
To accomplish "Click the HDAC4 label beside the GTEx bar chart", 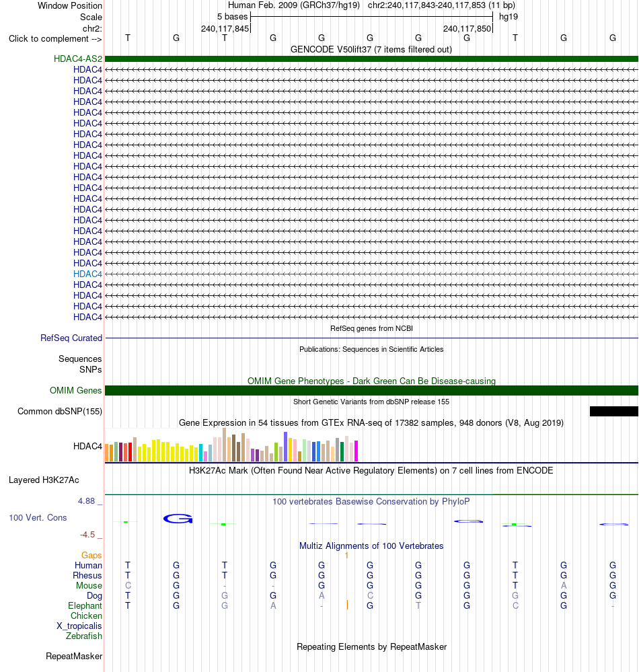I will 88,446.
